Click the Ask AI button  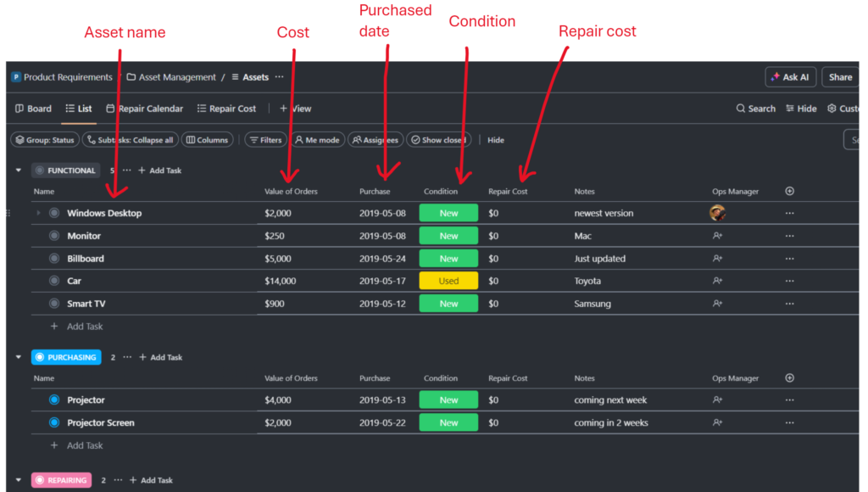790,77
